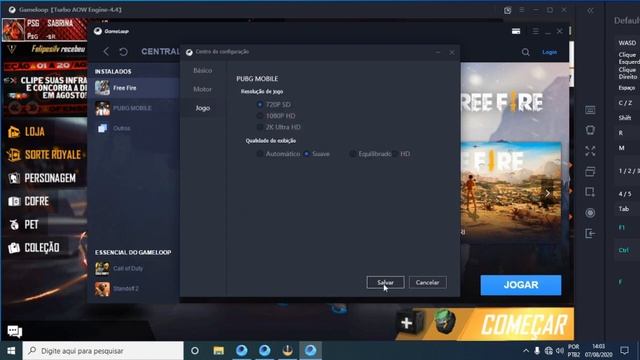Screen dimensions: 640x360
Task: Open LOJA in the Free Fire menu
Action: [27, 132]
